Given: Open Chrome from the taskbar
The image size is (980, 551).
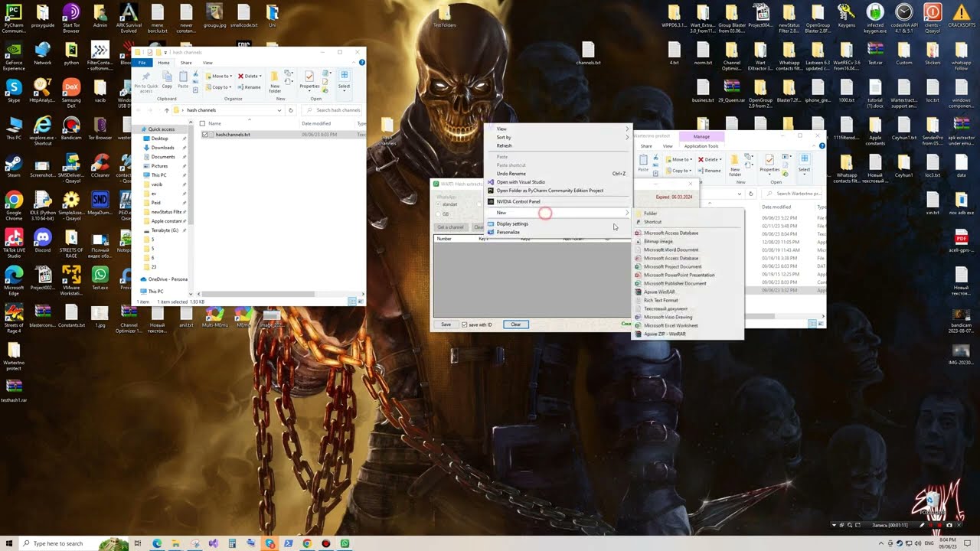Looking at the screenshot, I should click(x=307, y=543).
